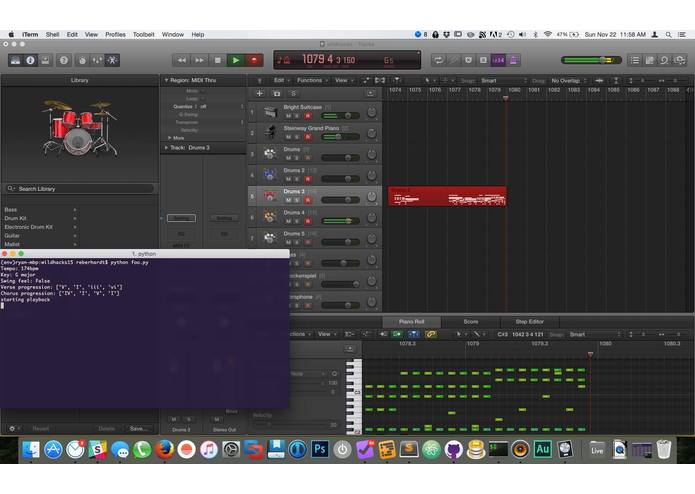695x494 pixels.
Task: Open the Shell menu in menu bar
Action: click(52, 35)
